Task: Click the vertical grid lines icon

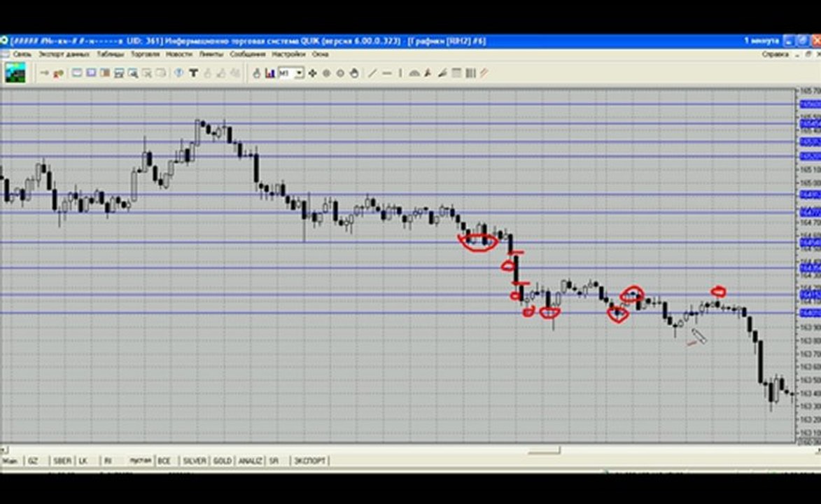Action: coord(471,73)
